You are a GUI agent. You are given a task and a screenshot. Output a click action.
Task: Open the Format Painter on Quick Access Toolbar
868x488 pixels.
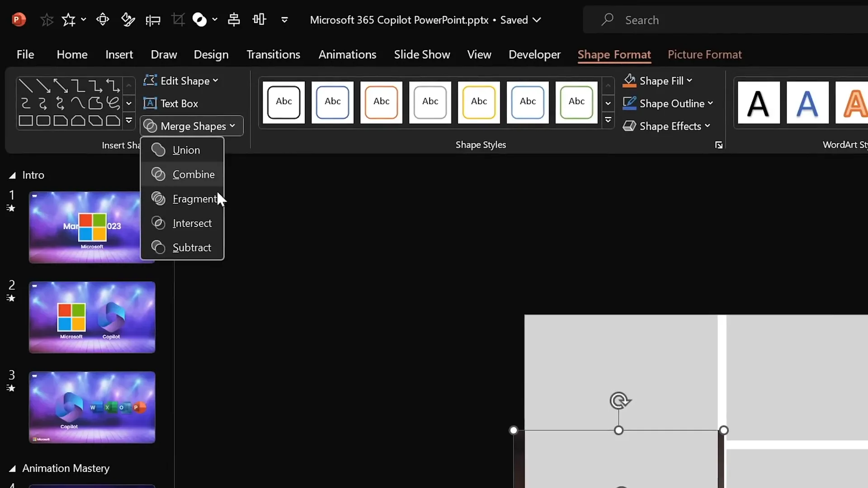128,20
